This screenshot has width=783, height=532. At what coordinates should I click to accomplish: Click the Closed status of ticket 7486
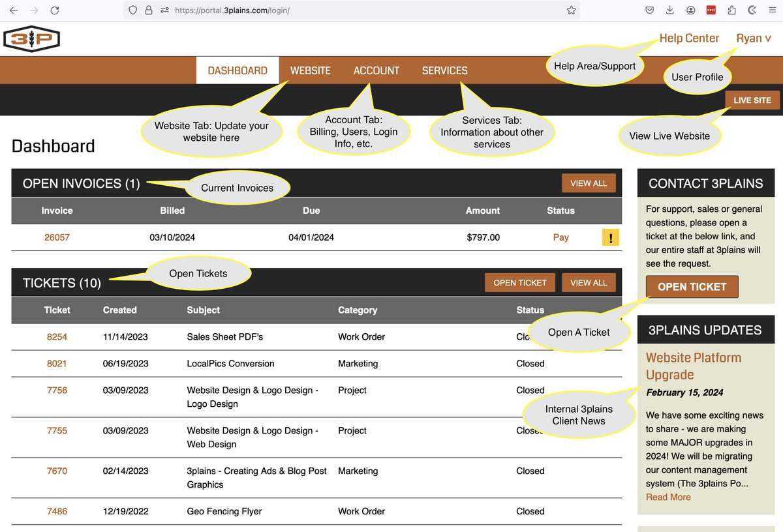pyautogui.click(x=530, y=512)
